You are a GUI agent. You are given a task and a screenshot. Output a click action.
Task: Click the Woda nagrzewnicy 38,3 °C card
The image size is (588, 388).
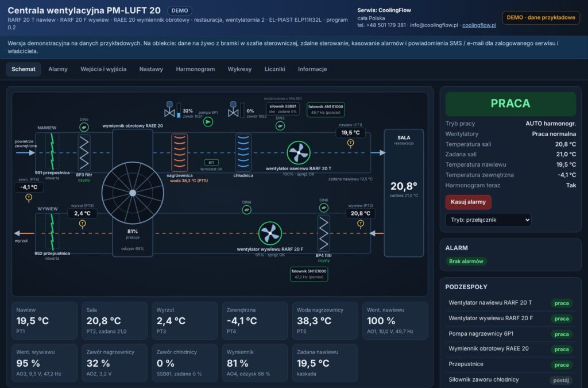pyautogui.click(x=325, y=321)
